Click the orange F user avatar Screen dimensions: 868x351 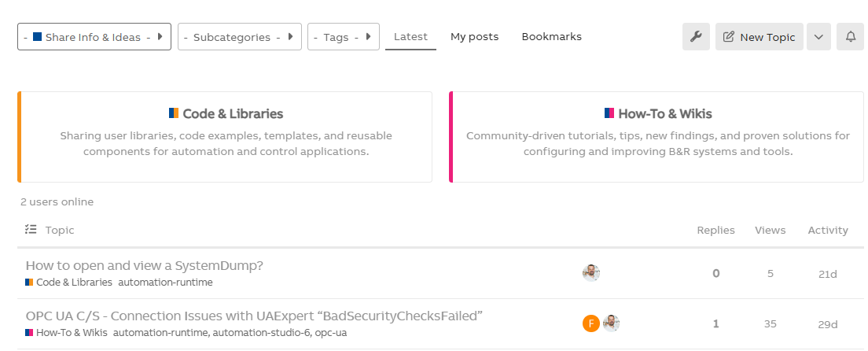(591, 323)
